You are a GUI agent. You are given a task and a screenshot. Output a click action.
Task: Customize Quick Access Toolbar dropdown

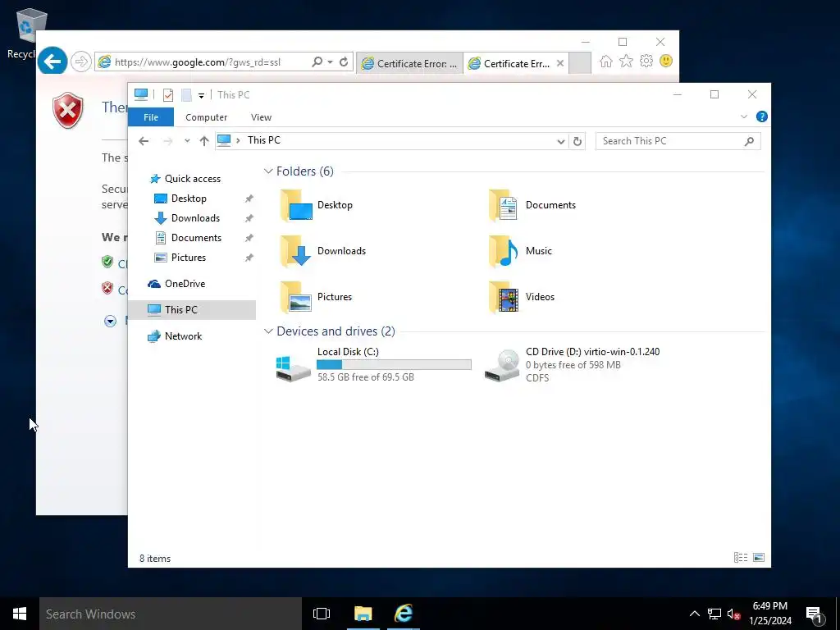[201, 95]
